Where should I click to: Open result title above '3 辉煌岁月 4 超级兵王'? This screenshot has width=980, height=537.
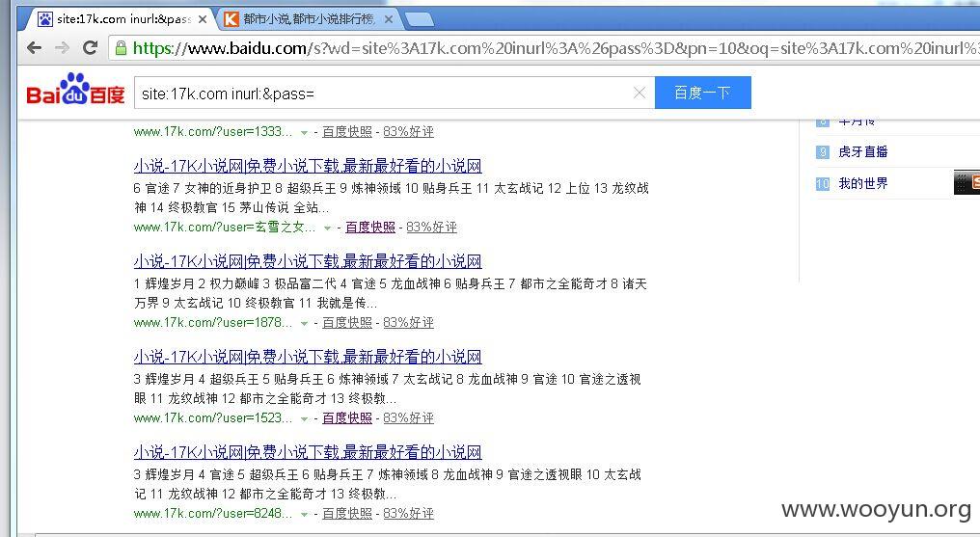click(308, 357)
